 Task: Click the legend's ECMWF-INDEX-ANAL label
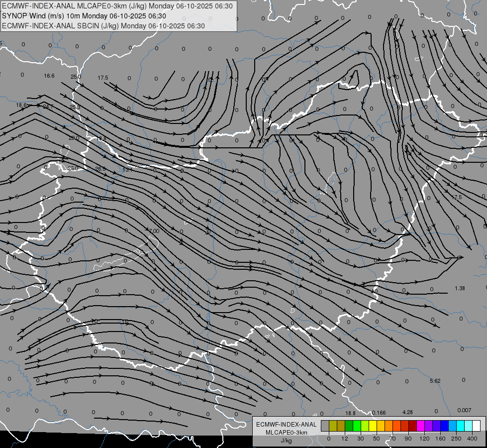click(x=287, y=425)
